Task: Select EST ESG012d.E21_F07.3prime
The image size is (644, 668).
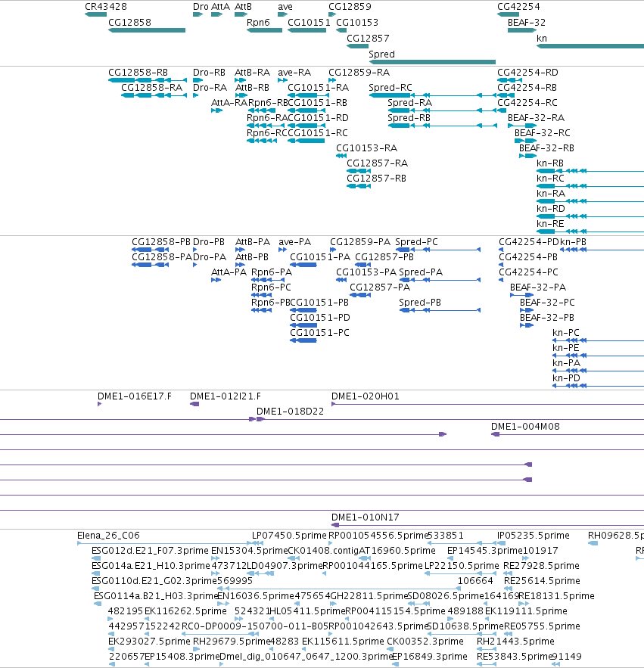Action: (150, 551)
